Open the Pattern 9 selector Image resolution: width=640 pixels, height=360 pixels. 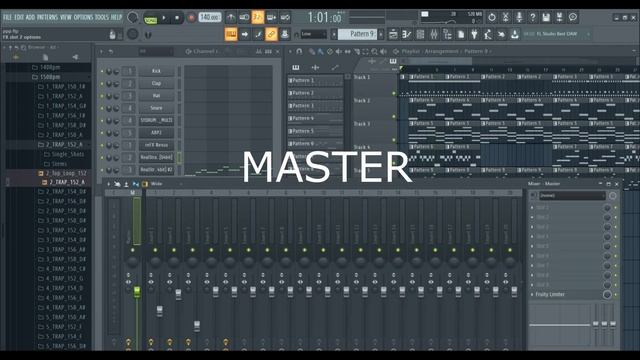pos(358,34)
